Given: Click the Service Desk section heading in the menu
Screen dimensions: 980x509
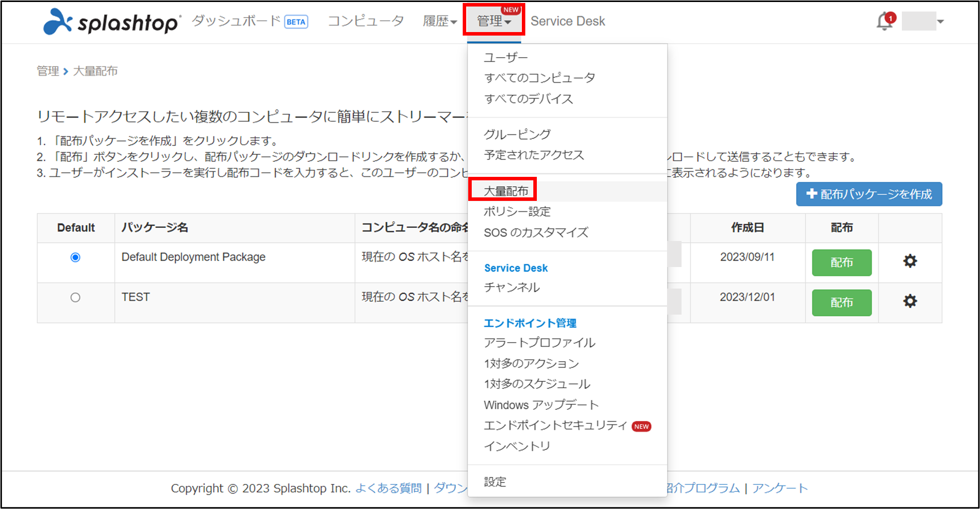Looking at the screenshot, I should (x=516, y=268).
